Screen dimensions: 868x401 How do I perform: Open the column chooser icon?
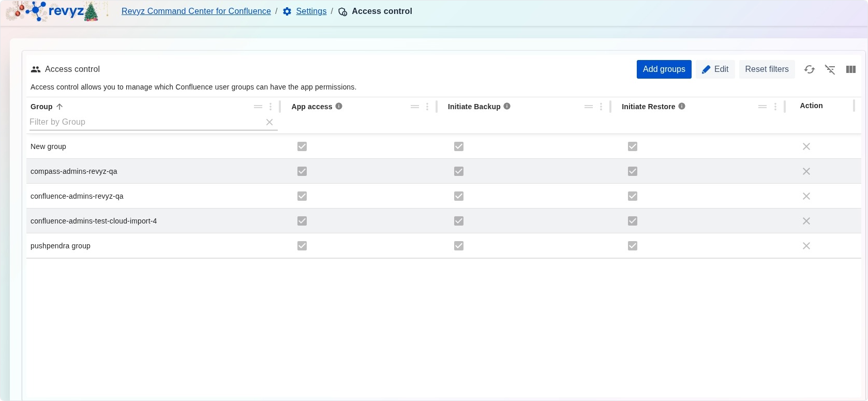pyautogui.click(x=850, y=69)
